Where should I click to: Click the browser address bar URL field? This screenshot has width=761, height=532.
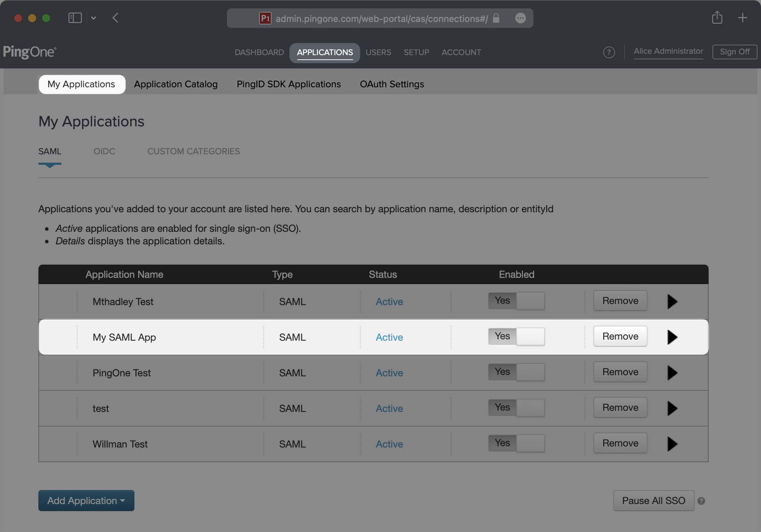(x=381, y=19)
